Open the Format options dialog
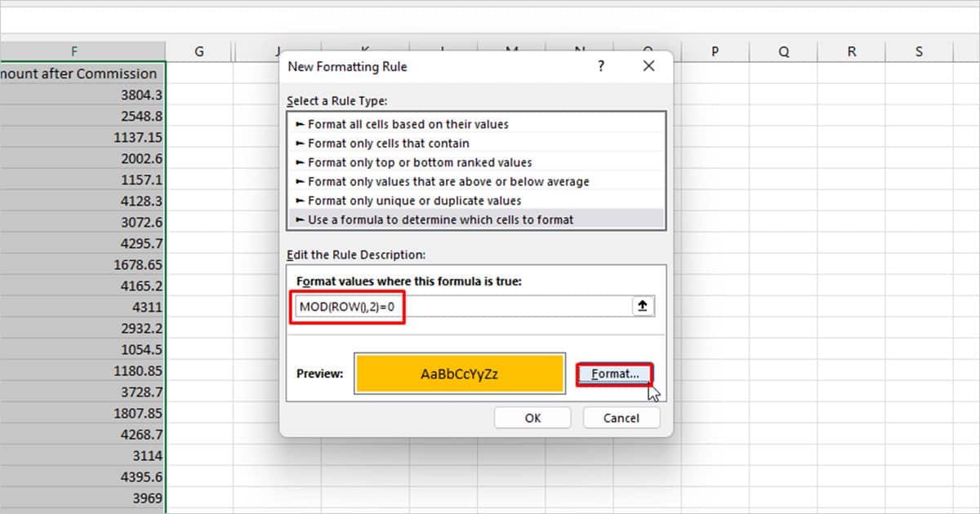 613,373
